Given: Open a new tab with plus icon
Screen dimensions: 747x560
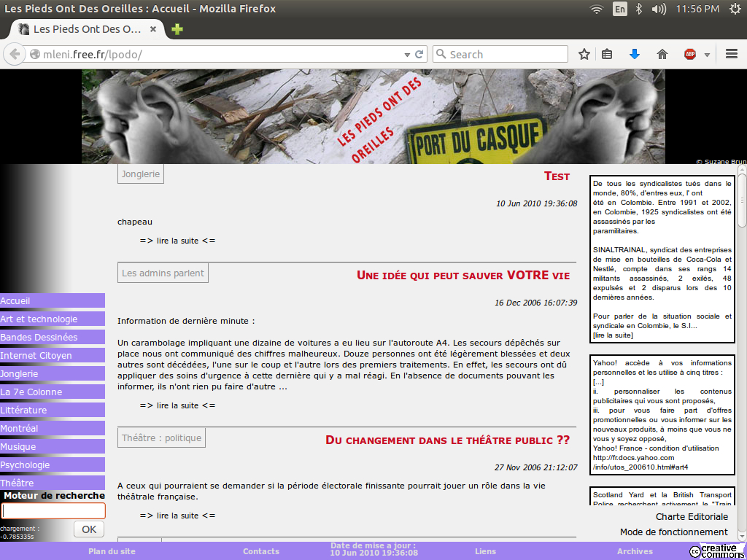Looking at the screenshot, I should point(177,29).
